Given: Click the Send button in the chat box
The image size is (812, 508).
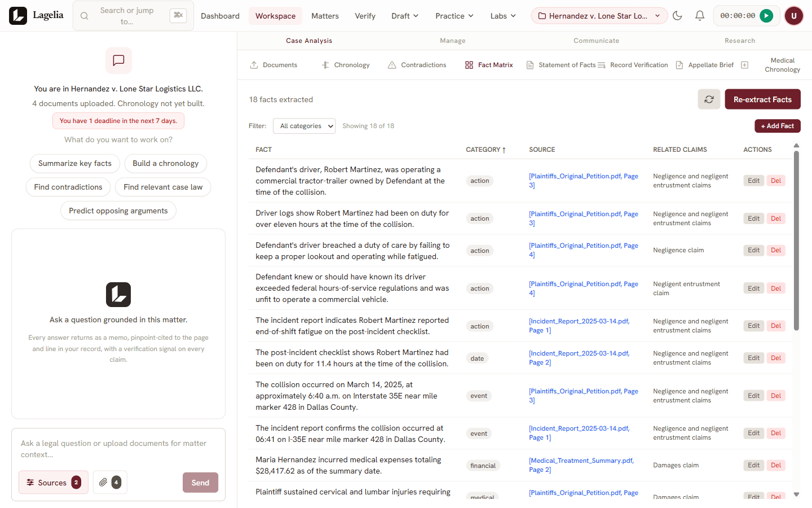Looking at the screenshot, I should click(200, 483).
